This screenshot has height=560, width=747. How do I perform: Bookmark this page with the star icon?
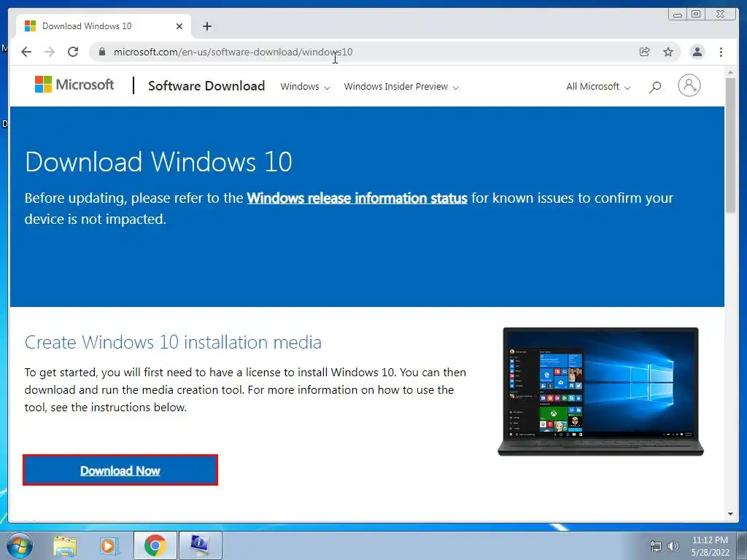point(668,52)
